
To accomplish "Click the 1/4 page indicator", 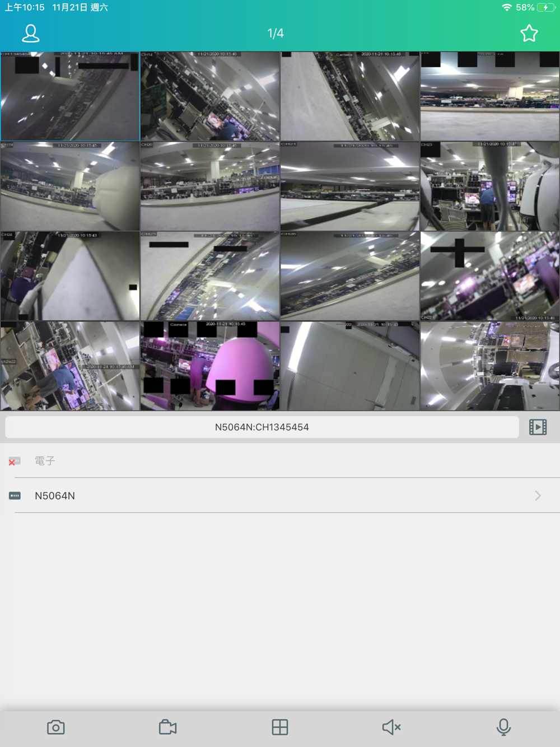I will 276,34.
